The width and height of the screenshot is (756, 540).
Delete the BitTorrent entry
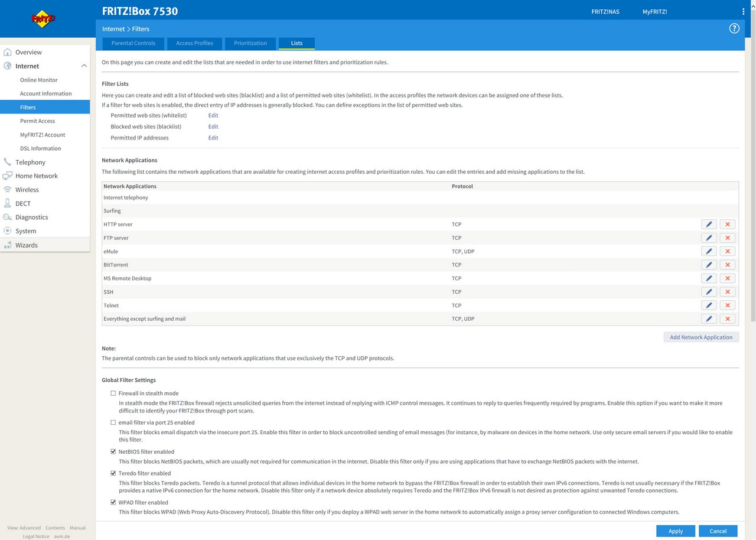click(728, 265)
